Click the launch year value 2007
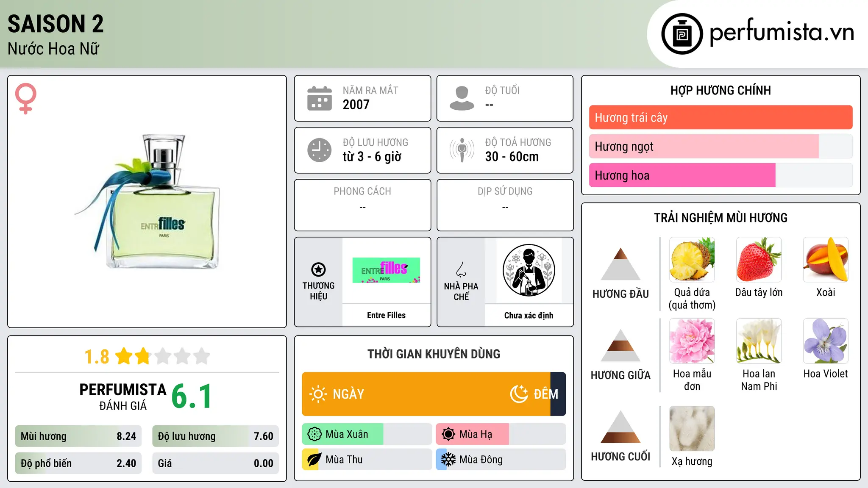 356,105
